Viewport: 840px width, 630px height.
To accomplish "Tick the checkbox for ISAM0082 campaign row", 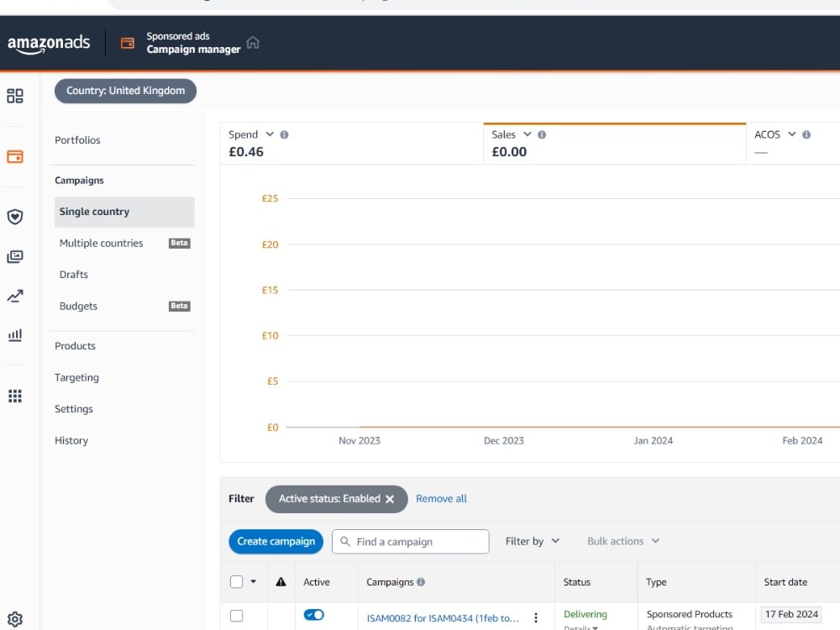I will (236, 616).
